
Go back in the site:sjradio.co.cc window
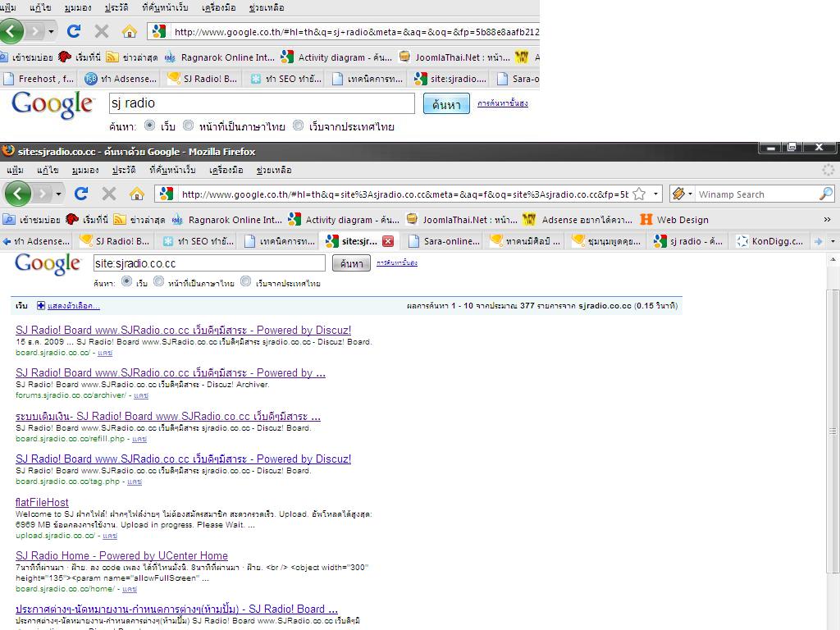click(18, 194)
